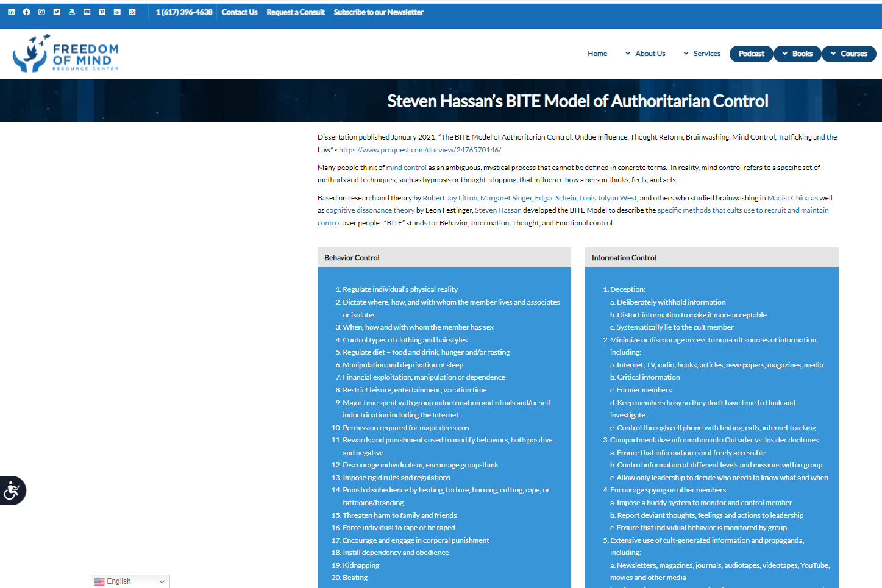This screenshot has height=588, width=882.
Task: Expand the Services menu chevron
Action: click(x=686, y=54)
